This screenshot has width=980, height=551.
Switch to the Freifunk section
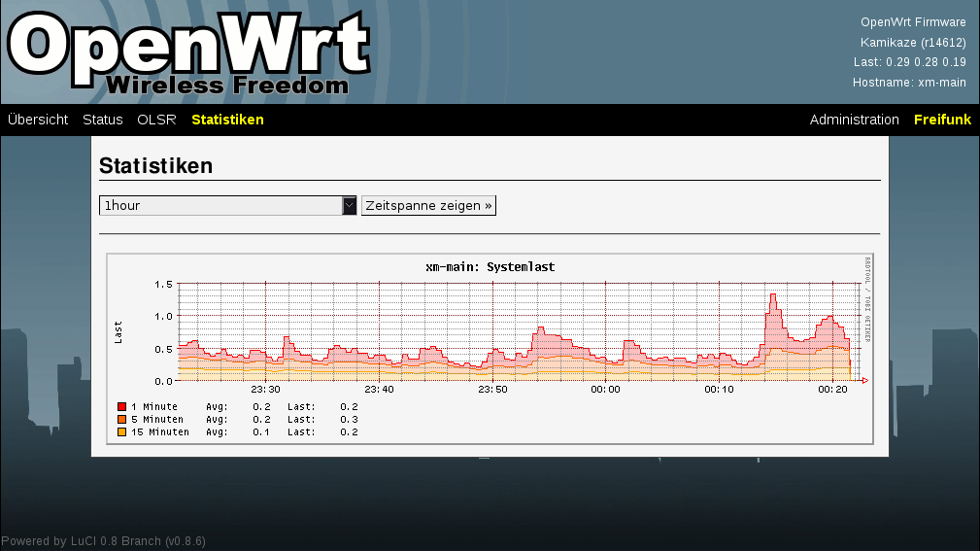pos(942,120)
